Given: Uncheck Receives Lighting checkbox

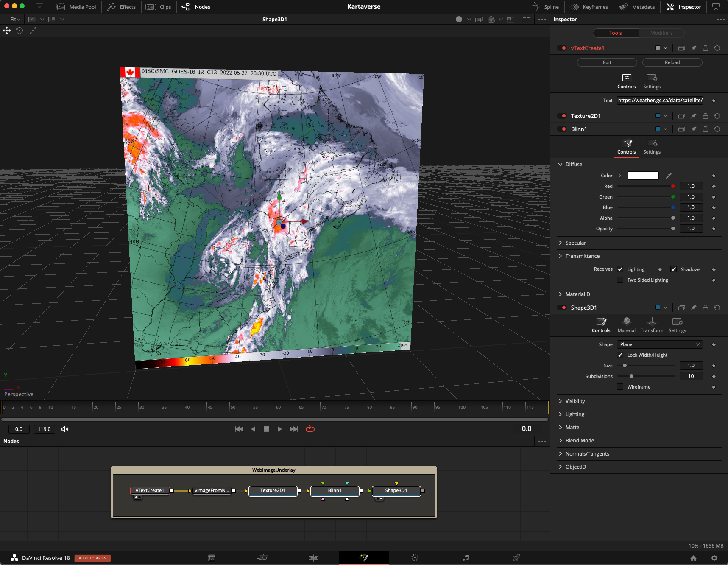Looking at the screenshot, I should coord(620,269).
